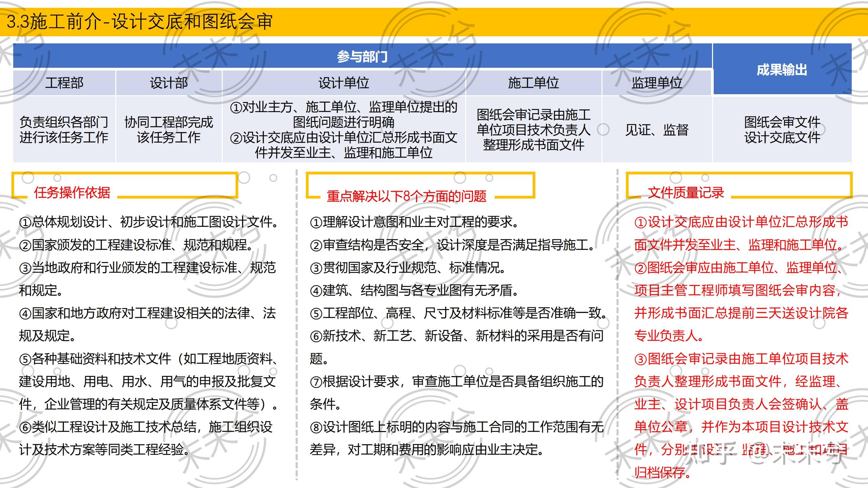Select the '见证、监督' cell

click(x=657, y=129)
